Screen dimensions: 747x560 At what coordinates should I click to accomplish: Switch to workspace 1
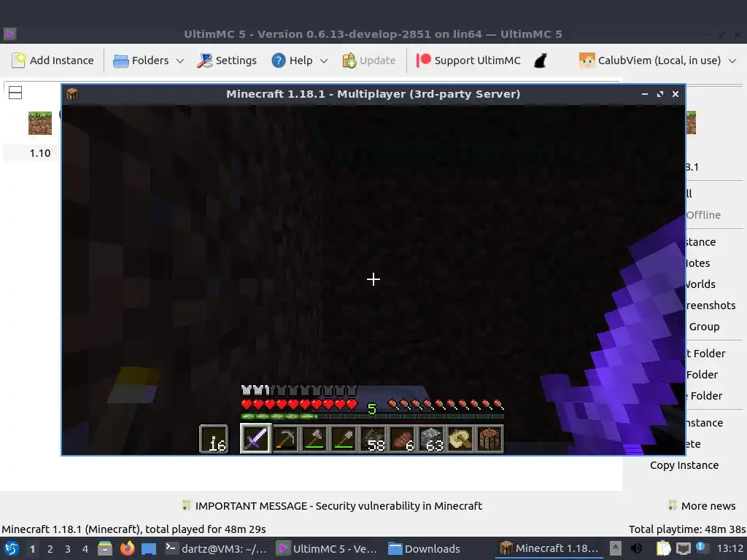[32, 549]
